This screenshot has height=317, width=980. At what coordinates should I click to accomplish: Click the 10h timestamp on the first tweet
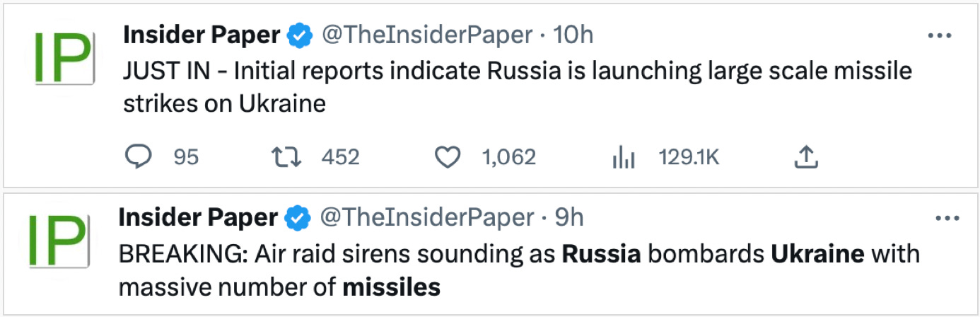tap(573, 35)
